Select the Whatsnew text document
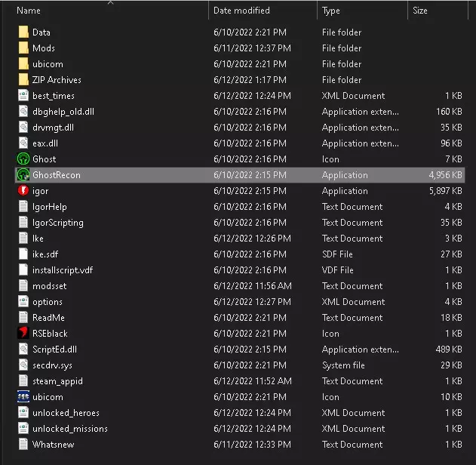Image resolution: width=476 pixels, height=465 pixels. [53, 445]
